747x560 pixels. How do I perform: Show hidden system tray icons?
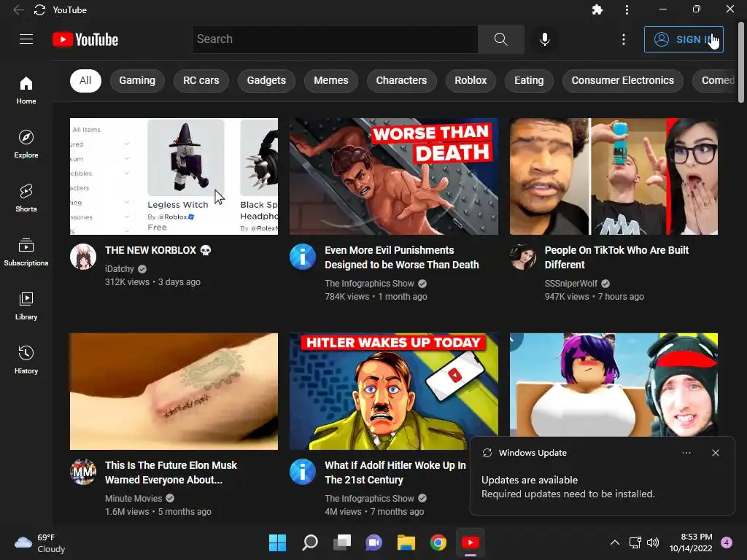click(615, 542)
